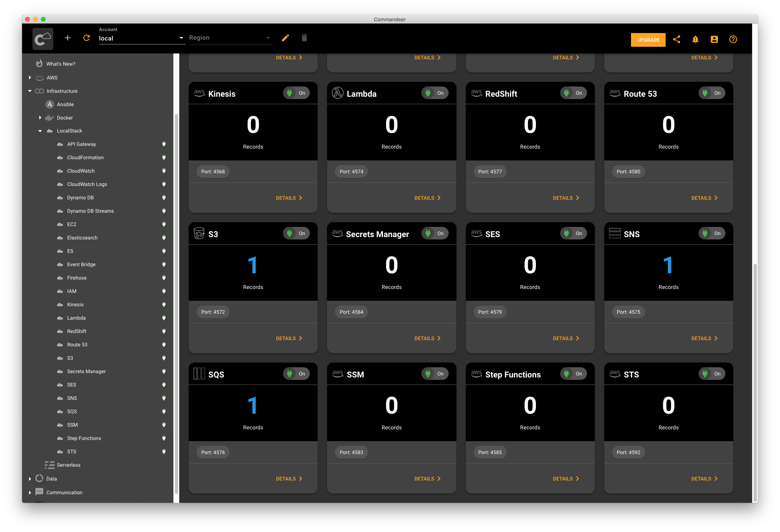The height and width of the screenshot is (532, 780).
Task: Click the S3 bucket icon on S3 card
Action: tap(199, 234)
